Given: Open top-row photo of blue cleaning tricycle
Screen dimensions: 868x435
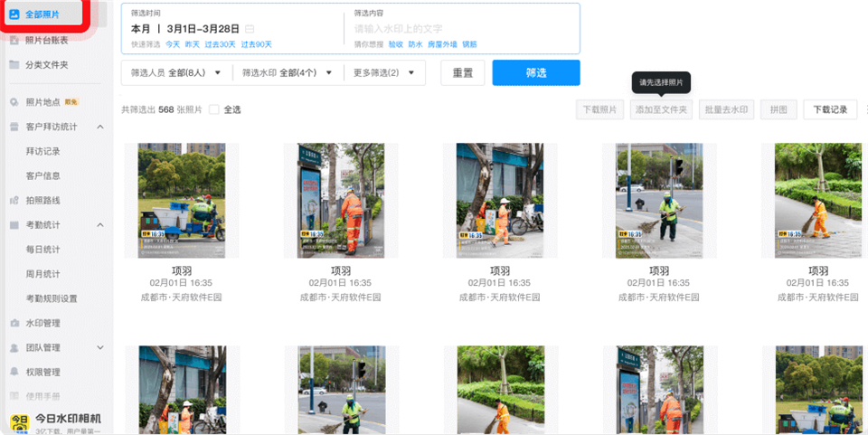Looking at the screenshot, I should tap(182, 201).
